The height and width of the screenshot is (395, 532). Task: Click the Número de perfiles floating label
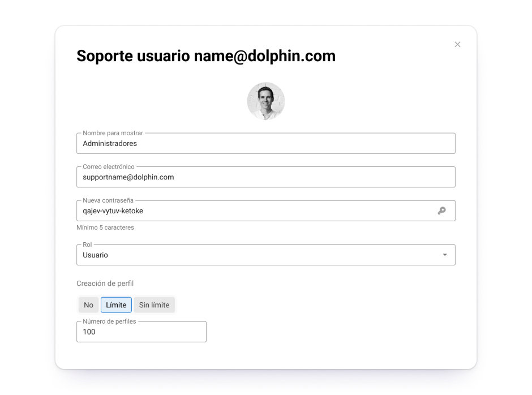pyautogui.click(x=110, y=321)
